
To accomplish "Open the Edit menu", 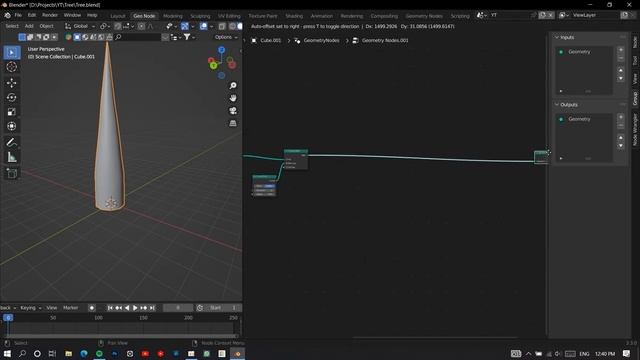I will pyautogui.click(x=32, y=15).
